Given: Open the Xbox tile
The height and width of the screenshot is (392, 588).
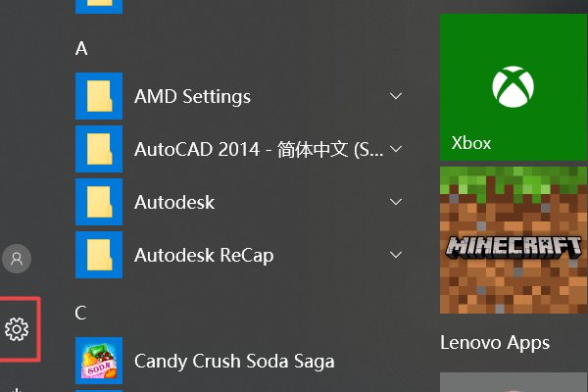Looking at the screenshot, I should (x=514, y=87).
